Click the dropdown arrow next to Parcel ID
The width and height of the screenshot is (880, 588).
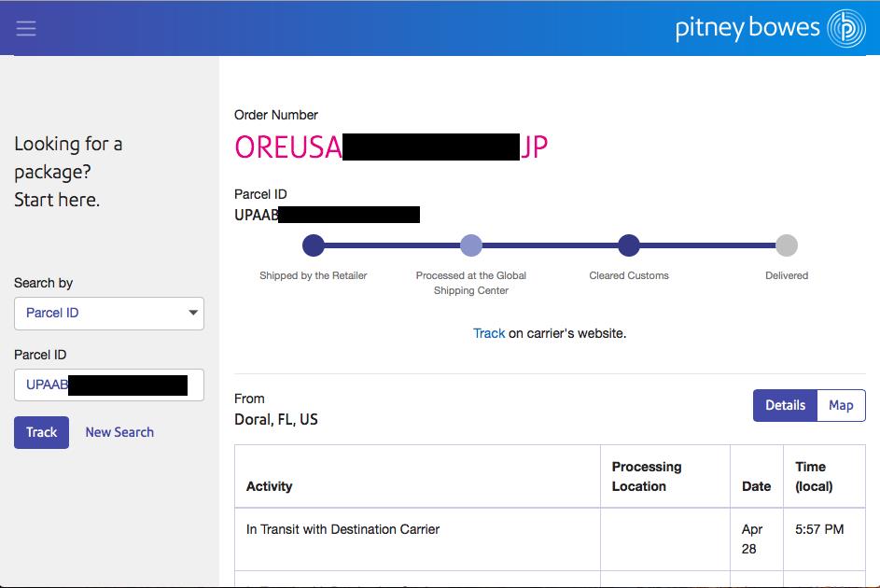[193, 313]
